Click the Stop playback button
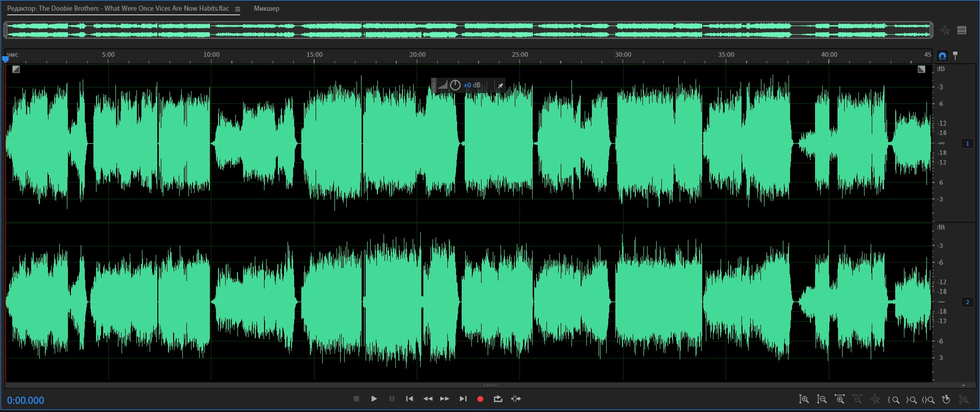Image resolution: width=980 pixels, height=412 pixels. coord(356,399)
